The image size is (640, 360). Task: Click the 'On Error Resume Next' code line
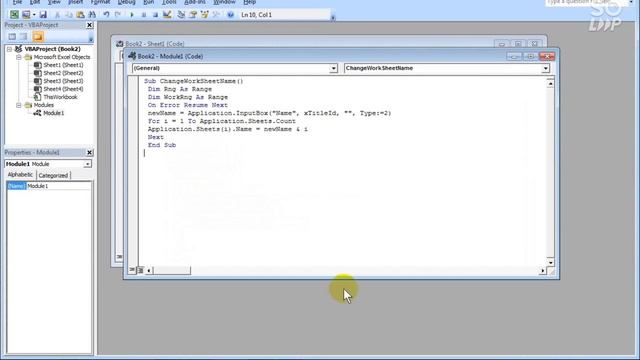point(188,105)
